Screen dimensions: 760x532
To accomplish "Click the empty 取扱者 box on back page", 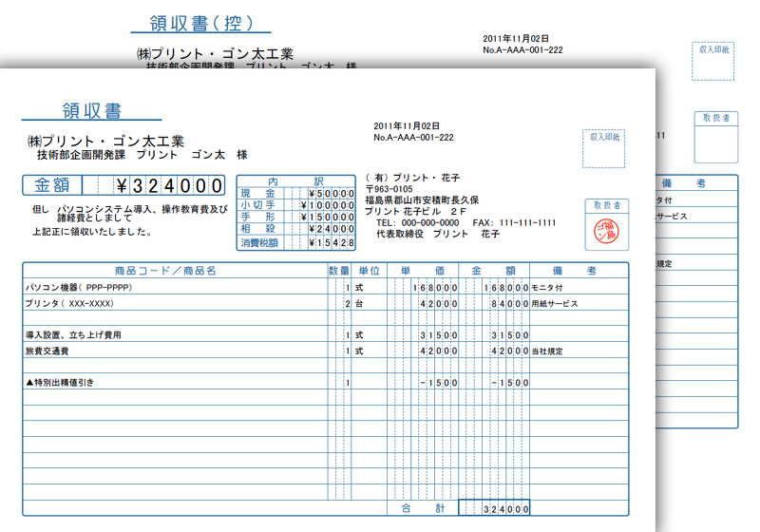I will tap(715, 144).
